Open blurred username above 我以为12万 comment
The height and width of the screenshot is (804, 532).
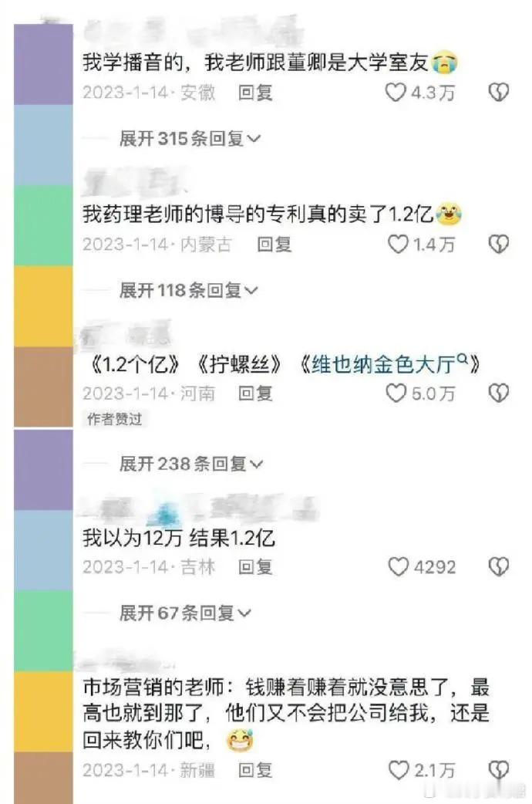197,509
